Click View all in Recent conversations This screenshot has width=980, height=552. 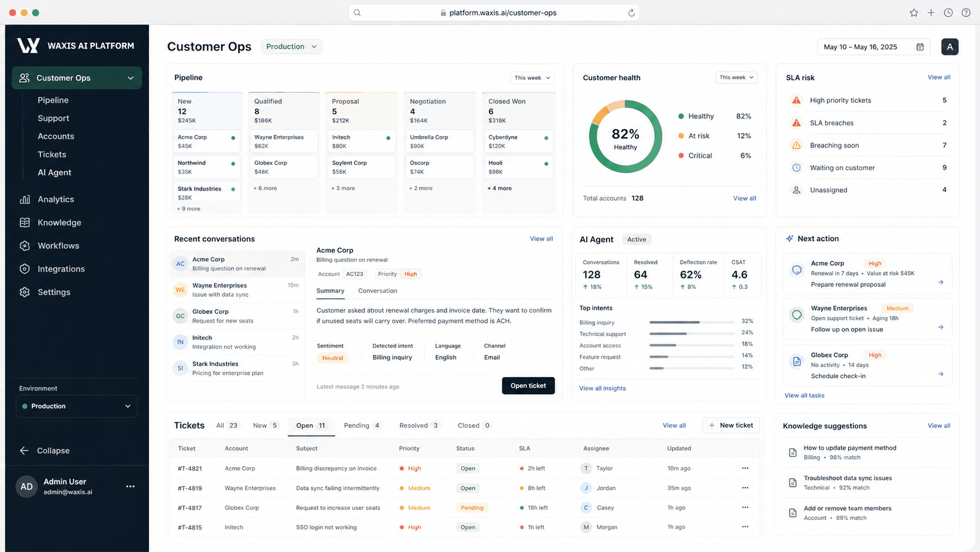(542, 239)
